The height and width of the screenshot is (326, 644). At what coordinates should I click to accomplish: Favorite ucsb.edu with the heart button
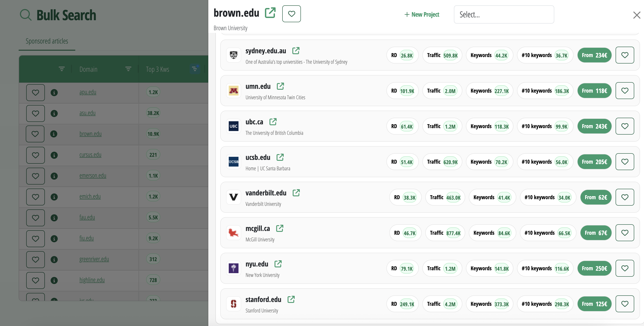point(625,161)
